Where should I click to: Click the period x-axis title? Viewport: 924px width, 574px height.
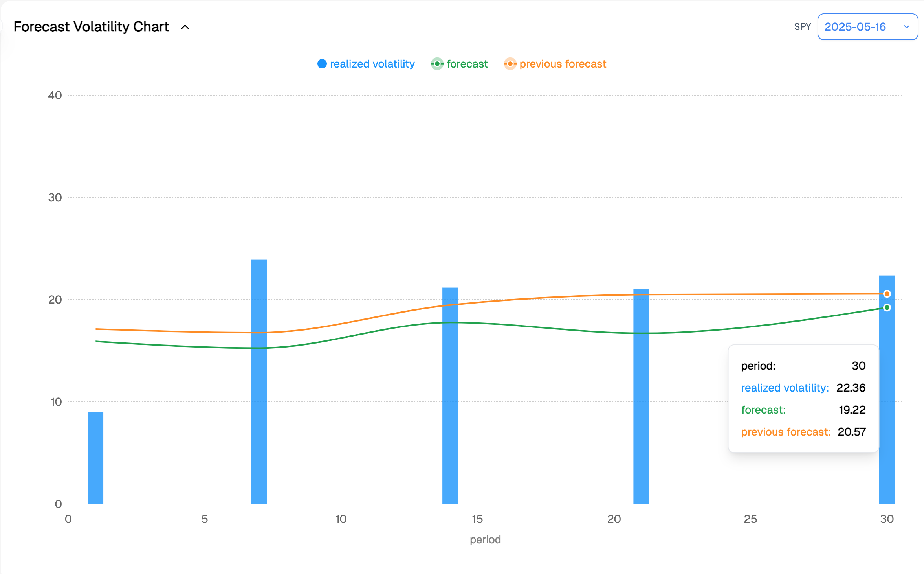tap(485, 539)
